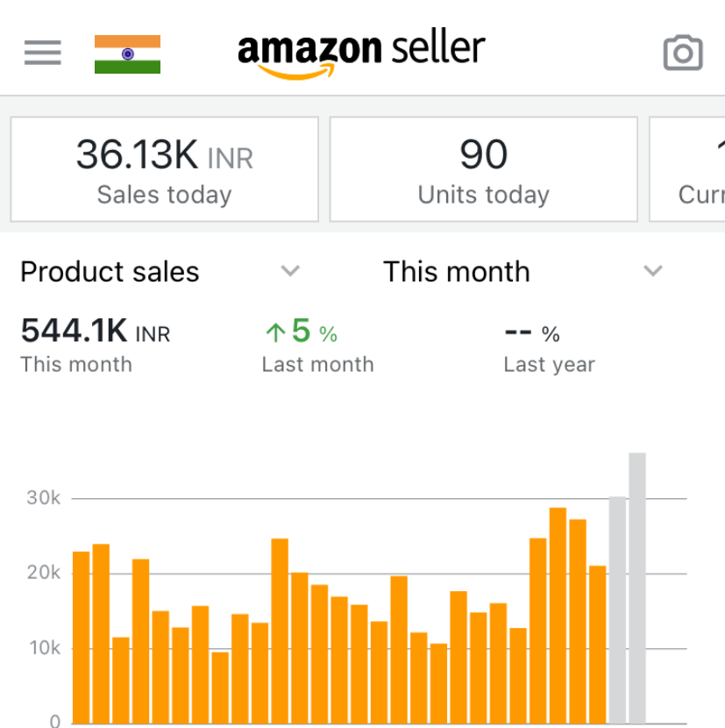Screen dimensions: 725x728
Task: Tap the 544.1K INR monthly total
Action: tap(95, 332)
